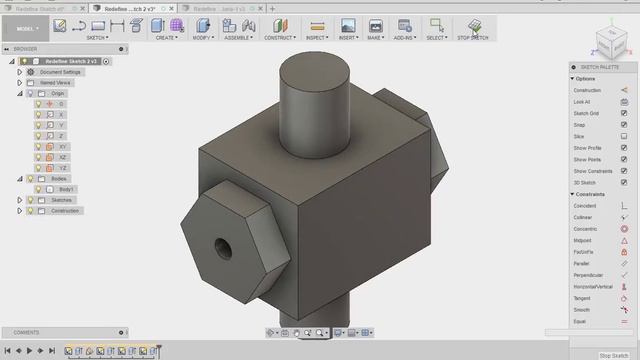Viewport: 640px width, 360px height.
Task: Expand the Sketches folder node
Action: tap(20, 200)
